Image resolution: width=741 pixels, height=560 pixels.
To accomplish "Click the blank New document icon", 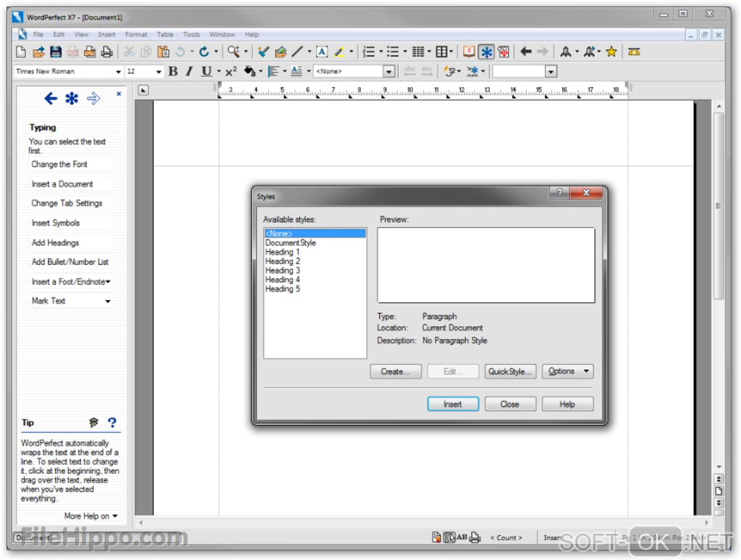I will [21, 52].
